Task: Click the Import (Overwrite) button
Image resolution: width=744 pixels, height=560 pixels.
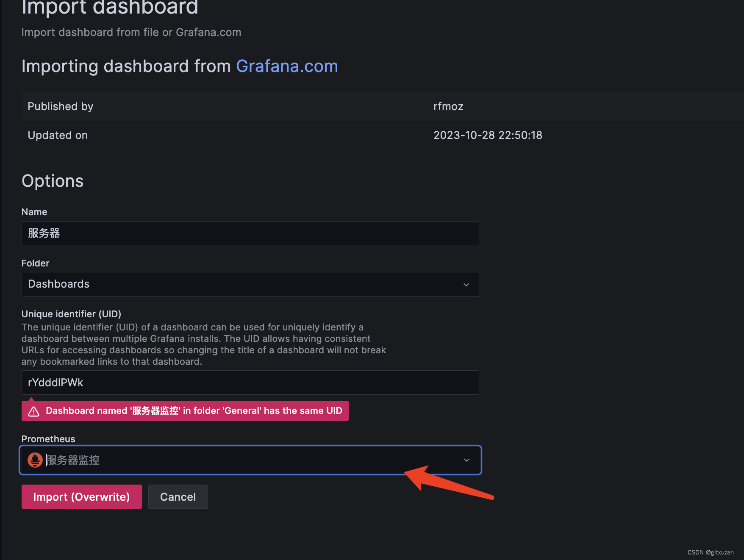Action: pyautogui.click(x=82, y=497)
